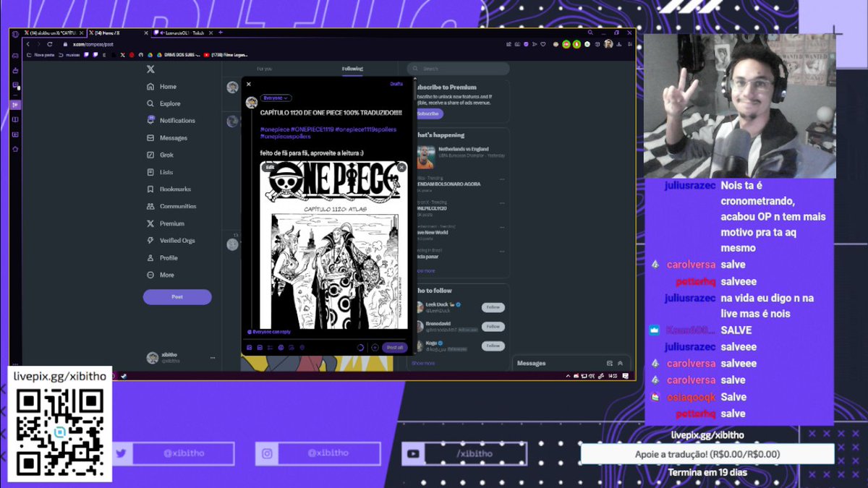Viewport: 868px width, 488px height.
Task: Click the X logo above Home
Action: coord(150,69)
